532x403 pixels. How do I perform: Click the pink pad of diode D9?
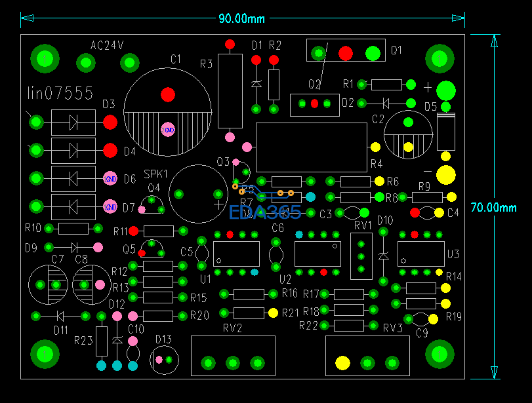point(98,248)
